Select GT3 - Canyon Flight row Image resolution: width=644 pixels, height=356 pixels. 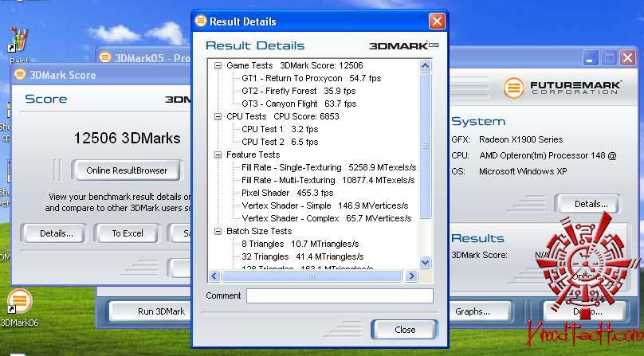tap(299, 104)
